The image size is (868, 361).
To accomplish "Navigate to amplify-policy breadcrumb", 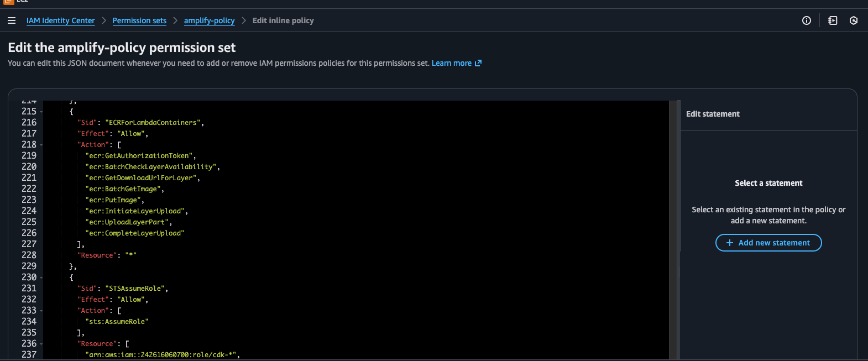I will tap(210, 20).
